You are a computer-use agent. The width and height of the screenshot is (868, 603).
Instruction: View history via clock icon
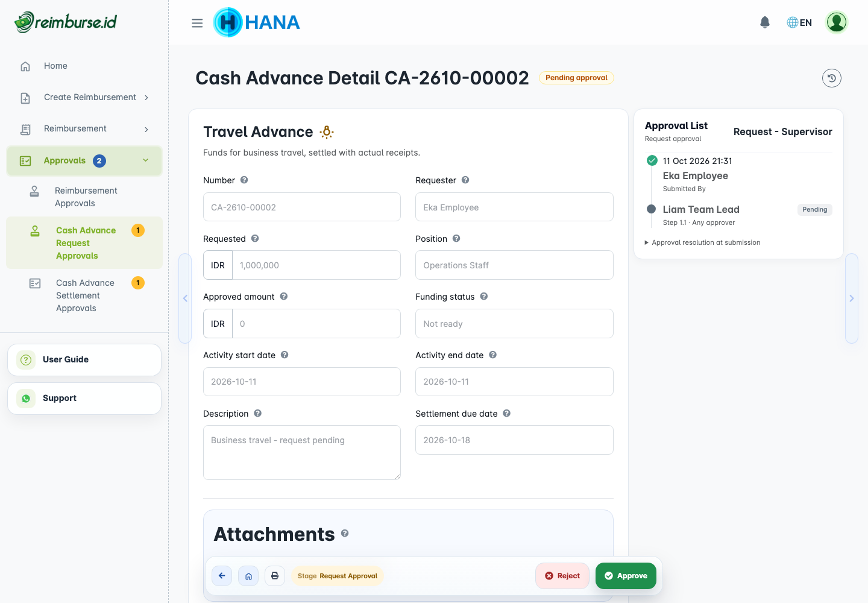(832, 78)
